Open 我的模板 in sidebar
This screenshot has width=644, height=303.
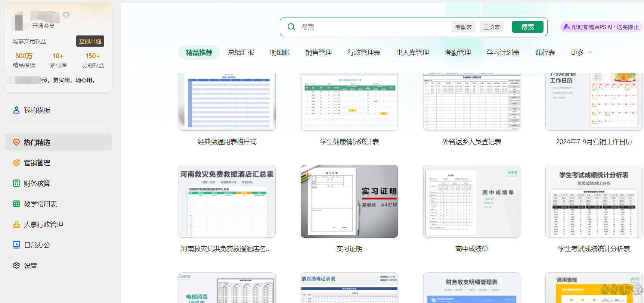[58, 110]
